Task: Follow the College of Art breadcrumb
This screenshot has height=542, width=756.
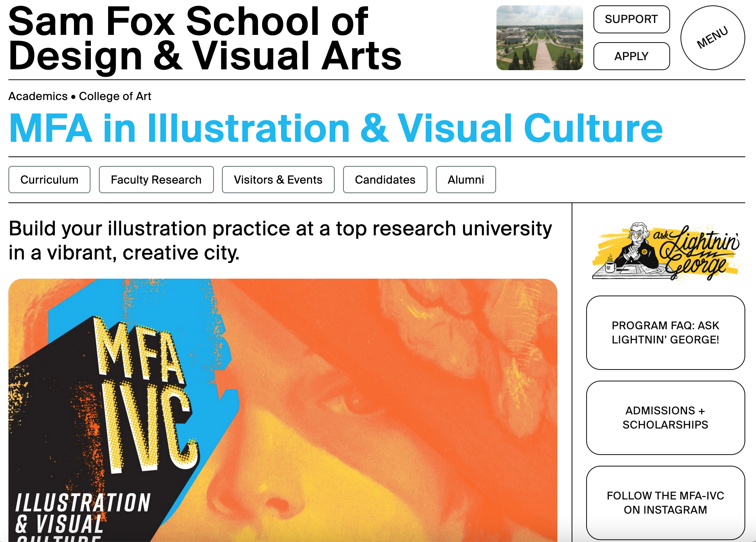Action: (115, 96)
